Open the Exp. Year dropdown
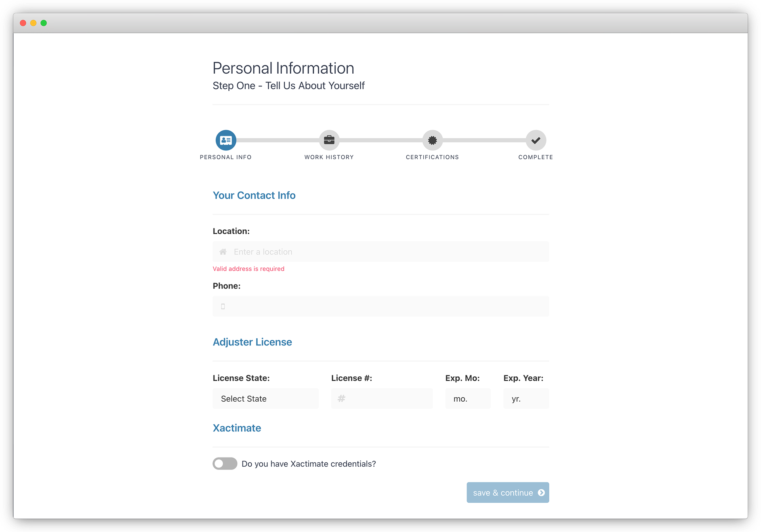Viewport: 761px width, 532px height. tap(526, 399)
